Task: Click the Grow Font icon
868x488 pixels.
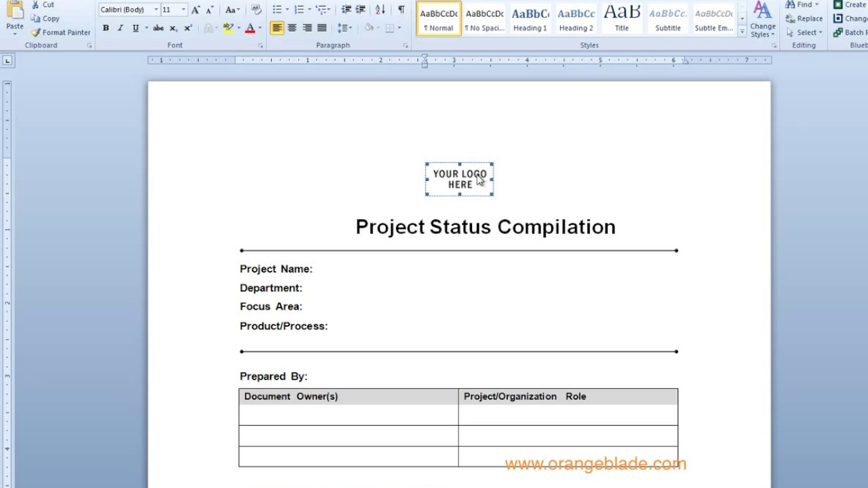Action: [x=195, y=9]
